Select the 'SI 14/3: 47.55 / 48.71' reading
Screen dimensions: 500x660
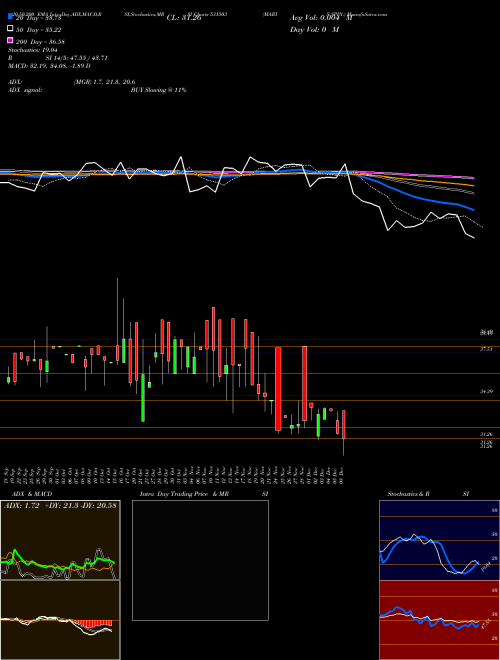(76, 58)
